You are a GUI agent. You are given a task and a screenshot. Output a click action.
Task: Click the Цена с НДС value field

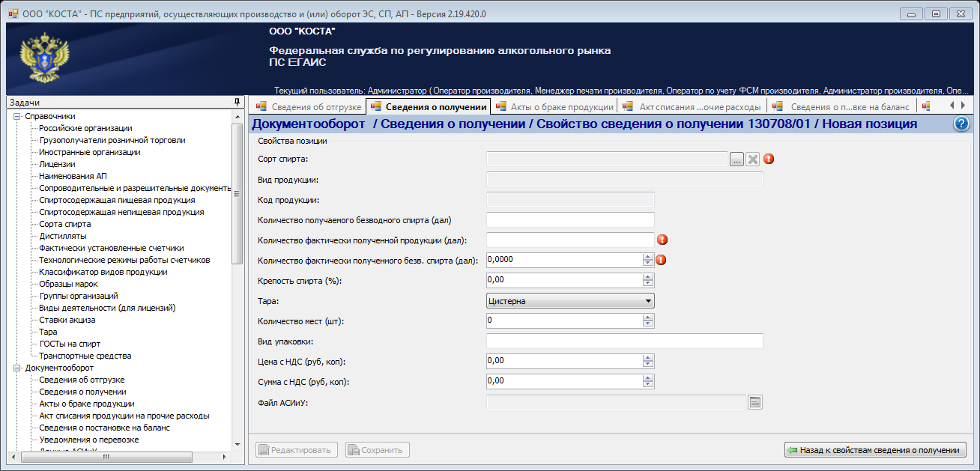pyautogui.click(x=564, y=361)
